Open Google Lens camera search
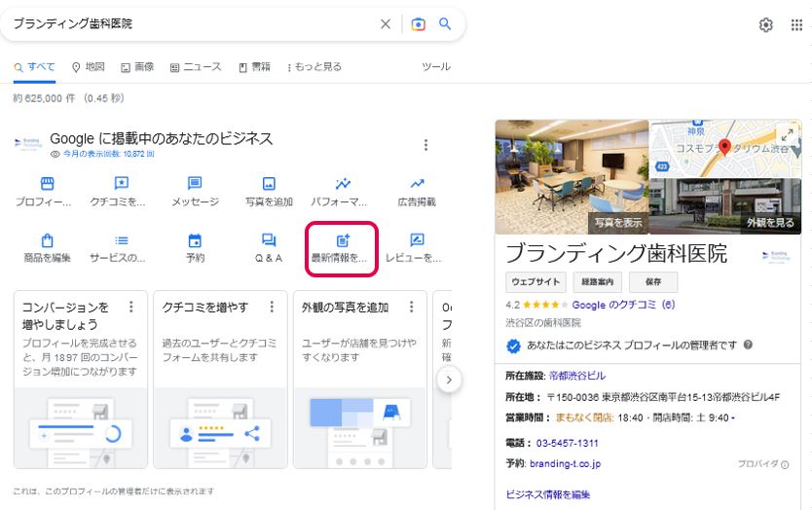 [x=418, y=23]
